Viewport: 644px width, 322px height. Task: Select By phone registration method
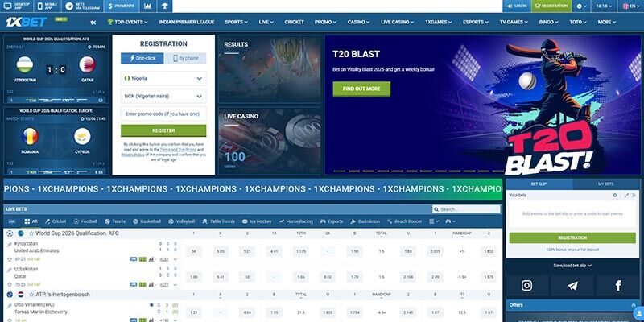(185, 58)
